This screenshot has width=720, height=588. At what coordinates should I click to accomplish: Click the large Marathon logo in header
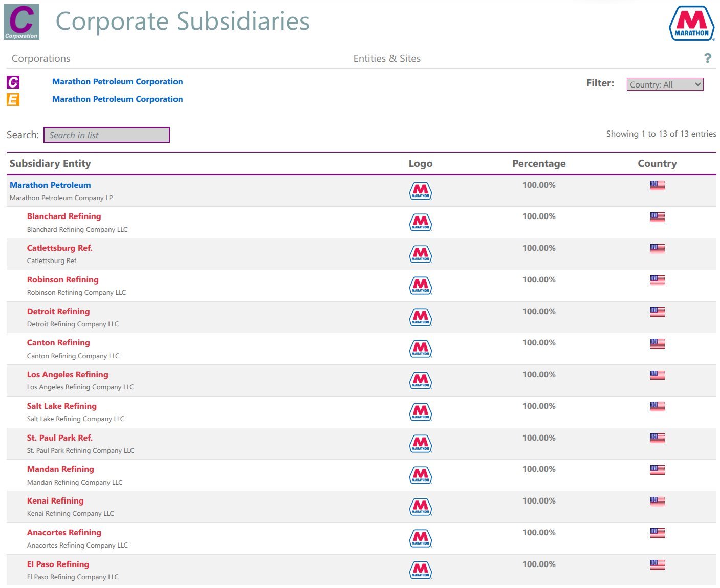point(691,24)
